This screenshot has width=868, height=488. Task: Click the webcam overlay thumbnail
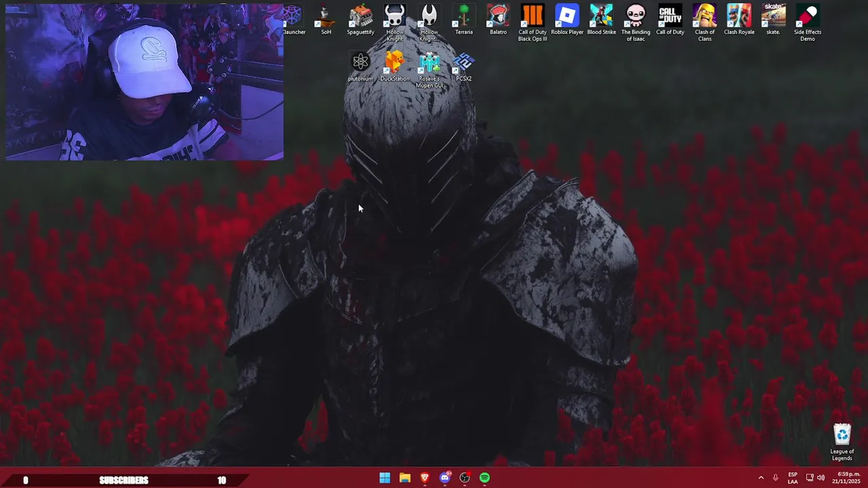point(144,83)
